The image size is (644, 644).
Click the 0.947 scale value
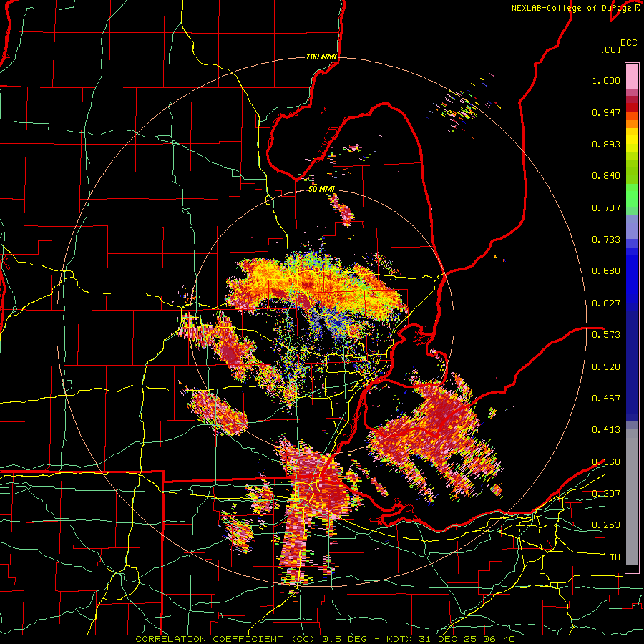(606, 112)
